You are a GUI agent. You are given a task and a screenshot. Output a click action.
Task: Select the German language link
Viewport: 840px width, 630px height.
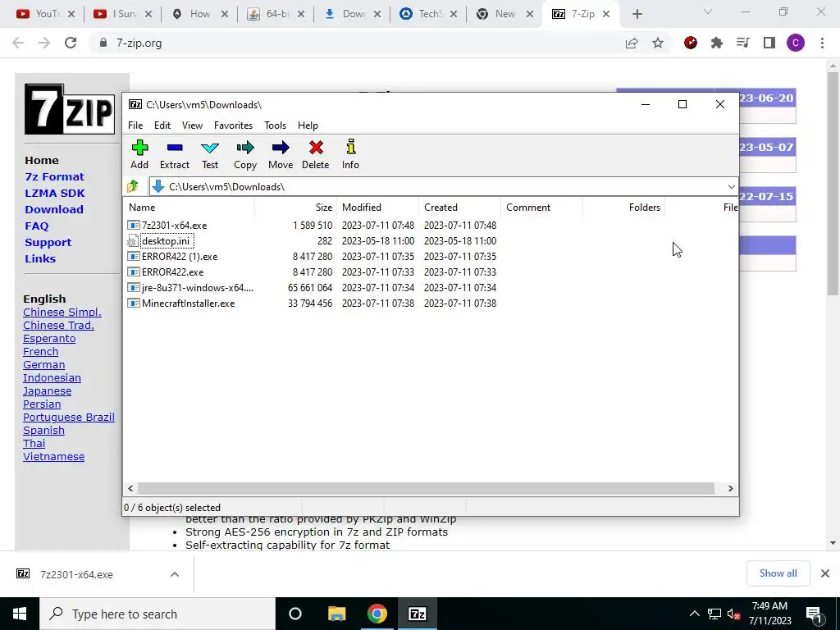pyautogui.click(x=44, y=365)
